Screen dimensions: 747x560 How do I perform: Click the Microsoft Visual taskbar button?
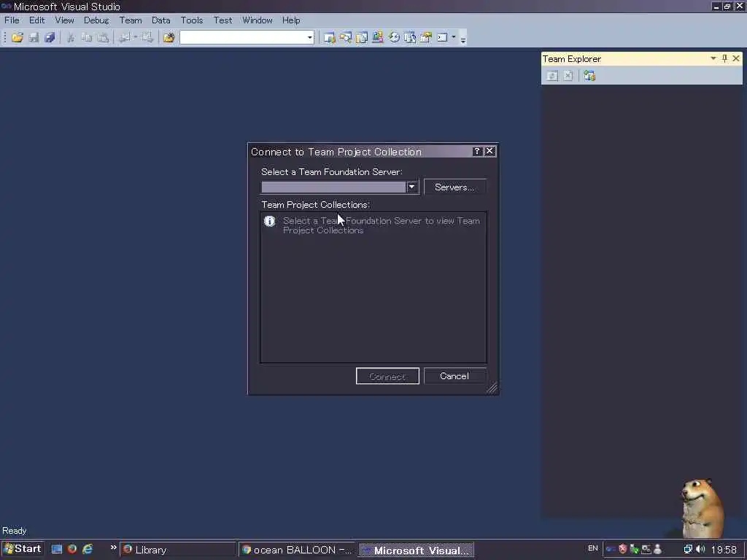(417, 550)
